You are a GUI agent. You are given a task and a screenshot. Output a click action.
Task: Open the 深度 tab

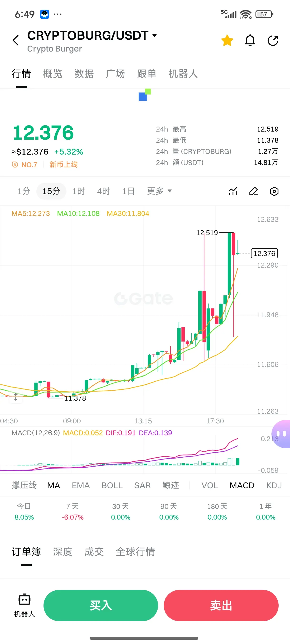(x=63, y=552)
